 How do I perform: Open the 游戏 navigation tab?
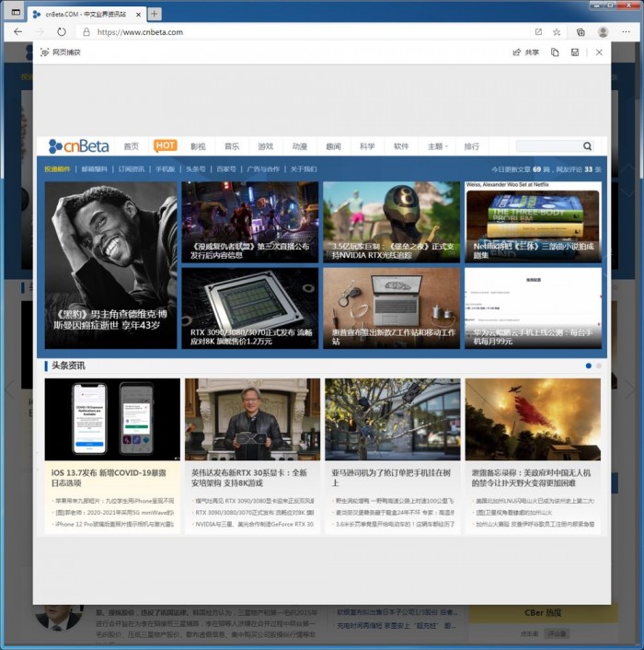(266, 146)
